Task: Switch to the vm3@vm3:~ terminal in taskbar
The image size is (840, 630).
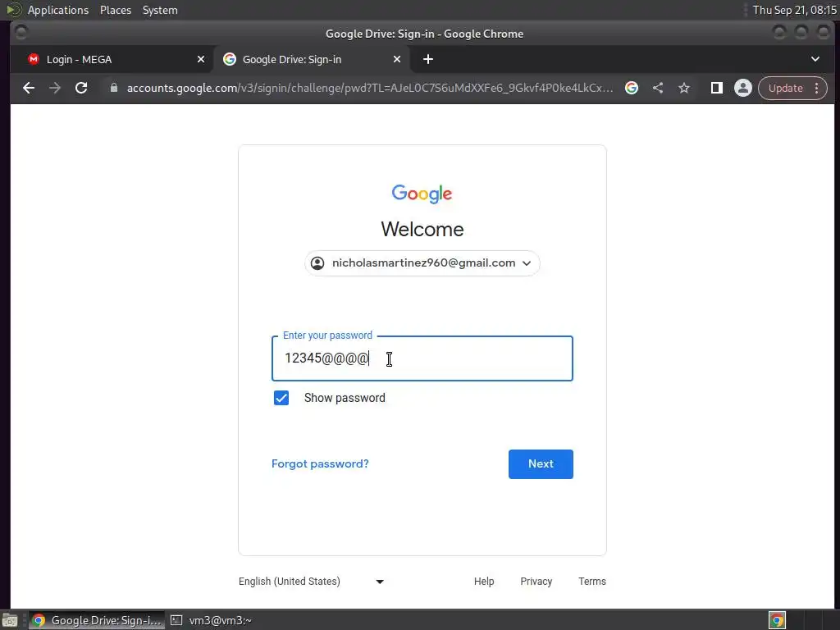Action: (x=211, y=620)
